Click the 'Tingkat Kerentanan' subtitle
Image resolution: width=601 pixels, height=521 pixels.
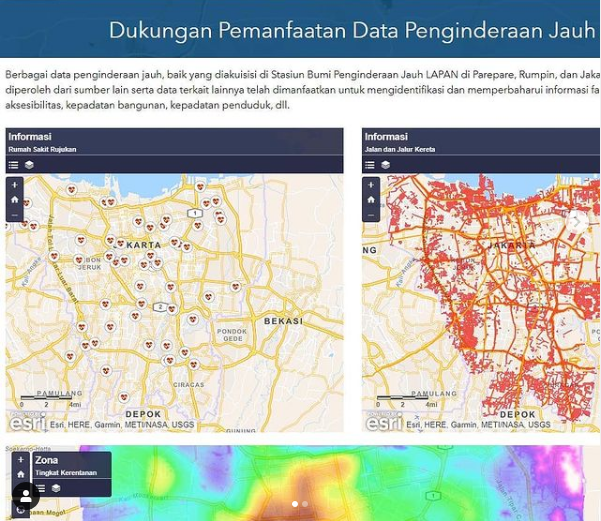coord(66,472)
